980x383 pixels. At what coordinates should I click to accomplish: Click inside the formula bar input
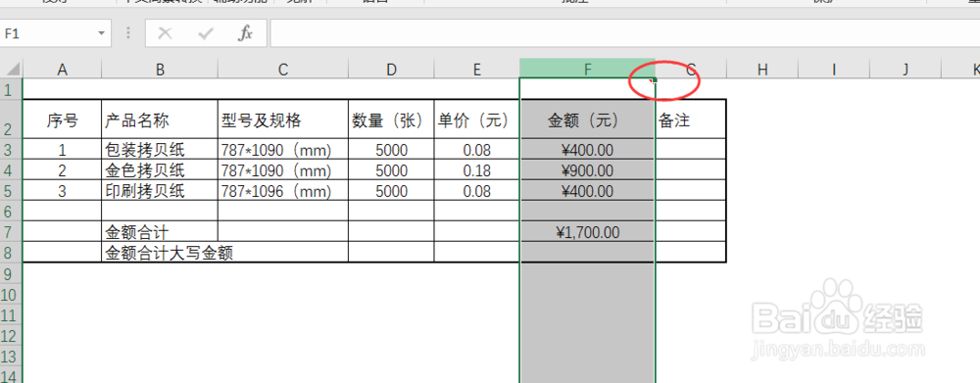625,33
